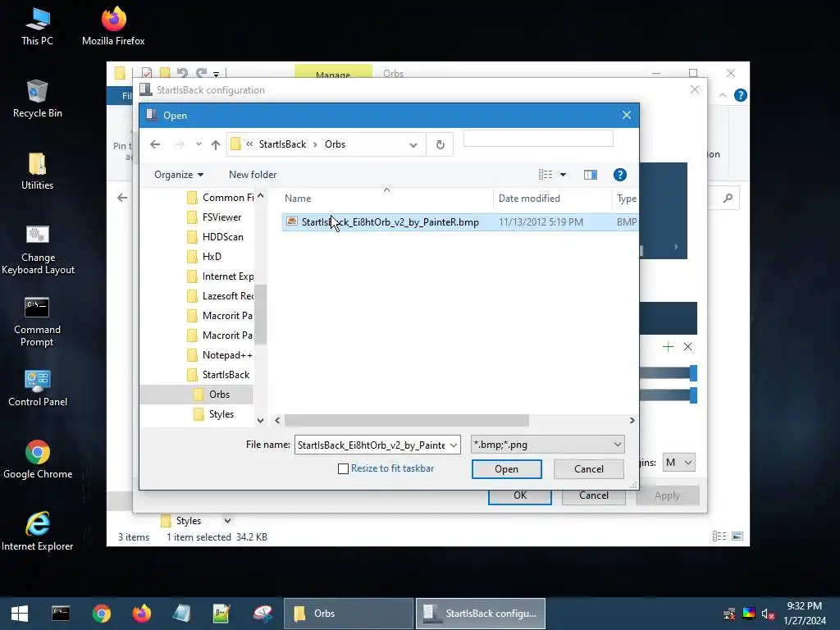Click Cancel in StartIsBack configuration window
Screen dimensions: 840x630
(x=594, y=496)
